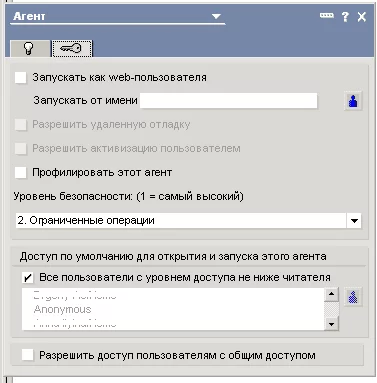Click the 2. Ограниченные операции combo box text
377x383 pixels.
pos(86,221)
